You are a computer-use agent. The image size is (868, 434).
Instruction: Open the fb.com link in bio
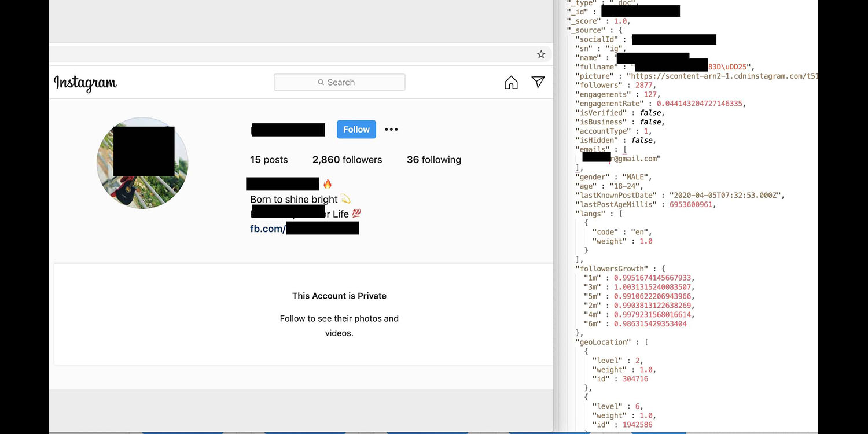304,229
